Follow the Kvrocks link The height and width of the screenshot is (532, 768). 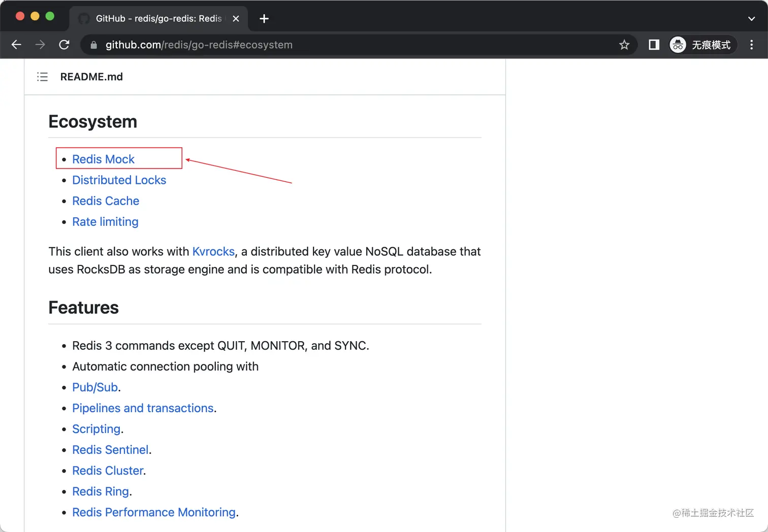213,252
